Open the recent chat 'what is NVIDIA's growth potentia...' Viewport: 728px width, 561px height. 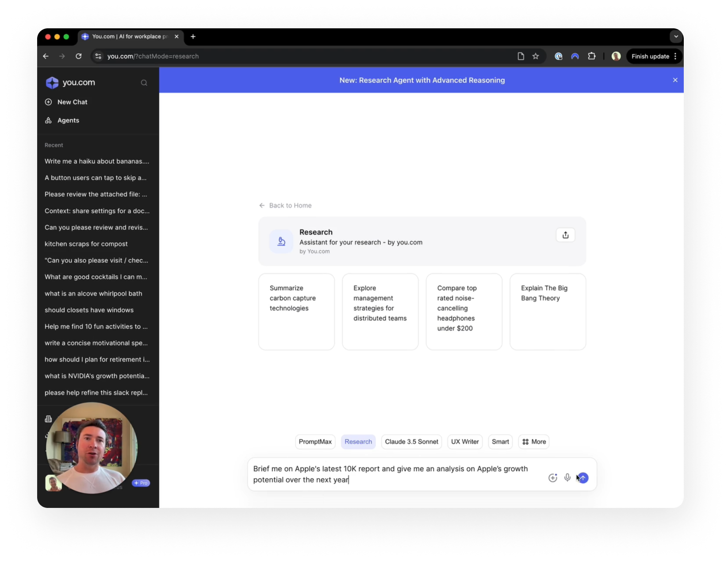click(97, 376)
